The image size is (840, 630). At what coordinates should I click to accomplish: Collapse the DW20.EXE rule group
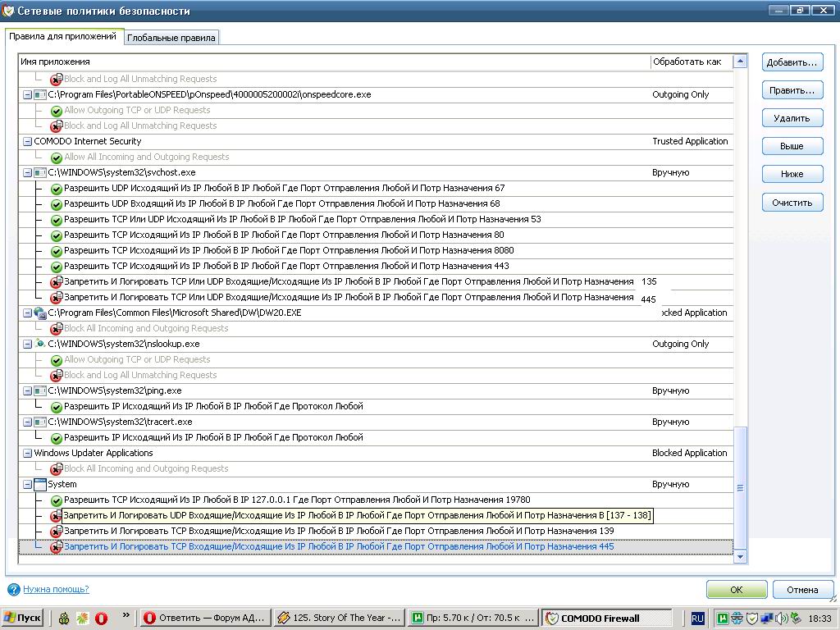tap(27, 313)
